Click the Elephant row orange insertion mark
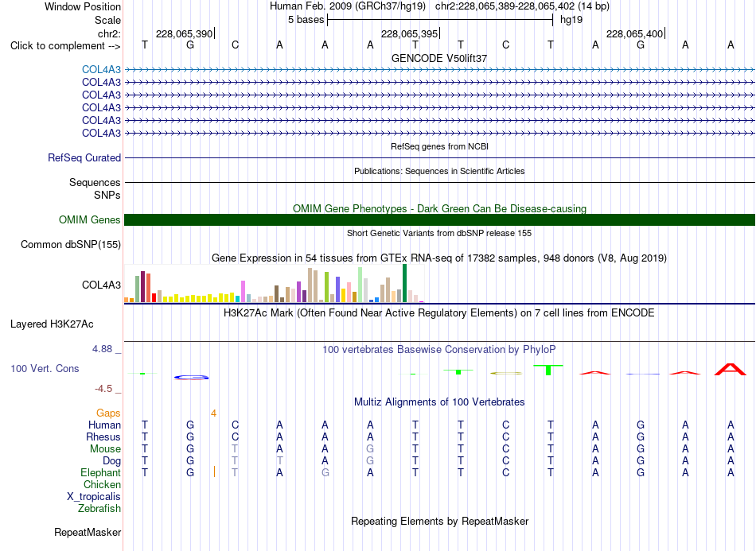Screen dimensions: 756x551 click(x=214, y=471)
